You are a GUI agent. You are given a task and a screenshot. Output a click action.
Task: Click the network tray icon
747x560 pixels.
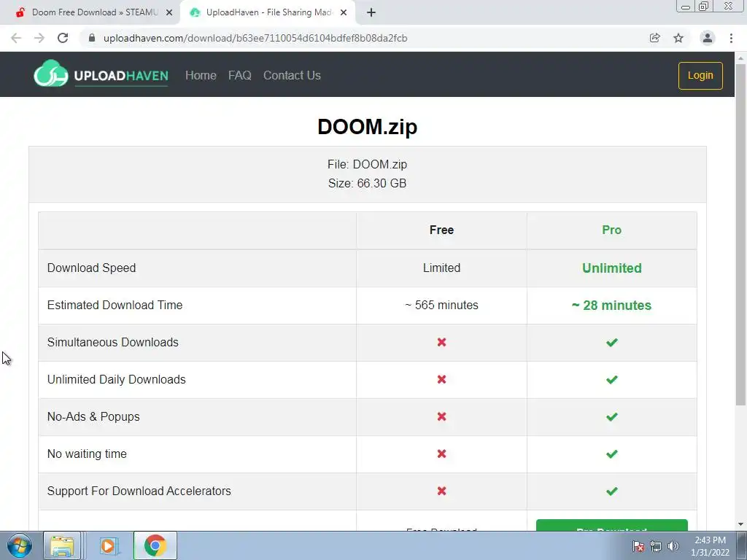coord(656,546)
